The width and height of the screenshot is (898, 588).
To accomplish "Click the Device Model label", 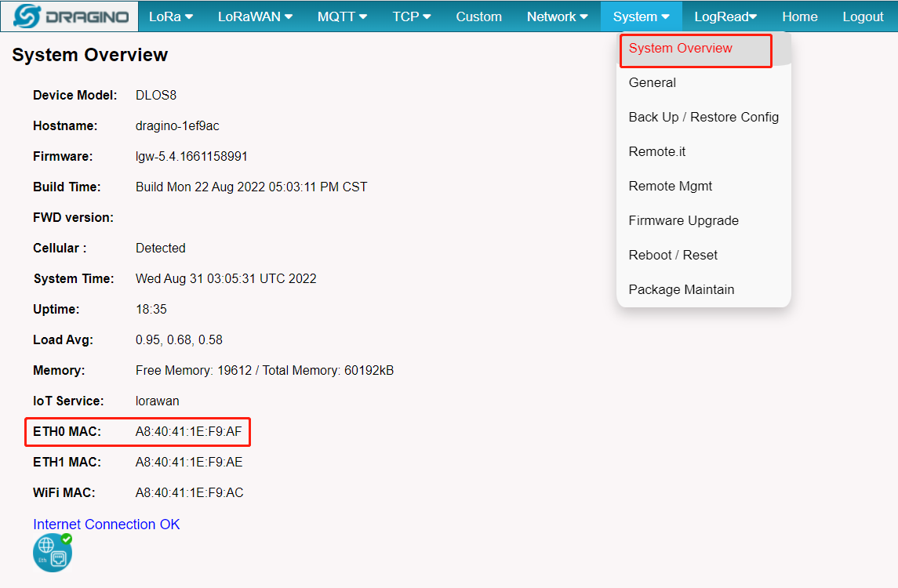I will pos(75,95).
